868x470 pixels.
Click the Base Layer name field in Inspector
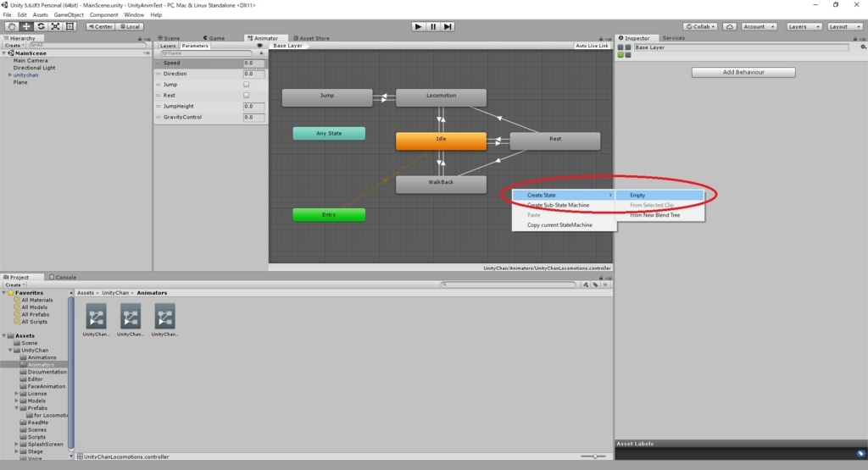click(741, 47)
